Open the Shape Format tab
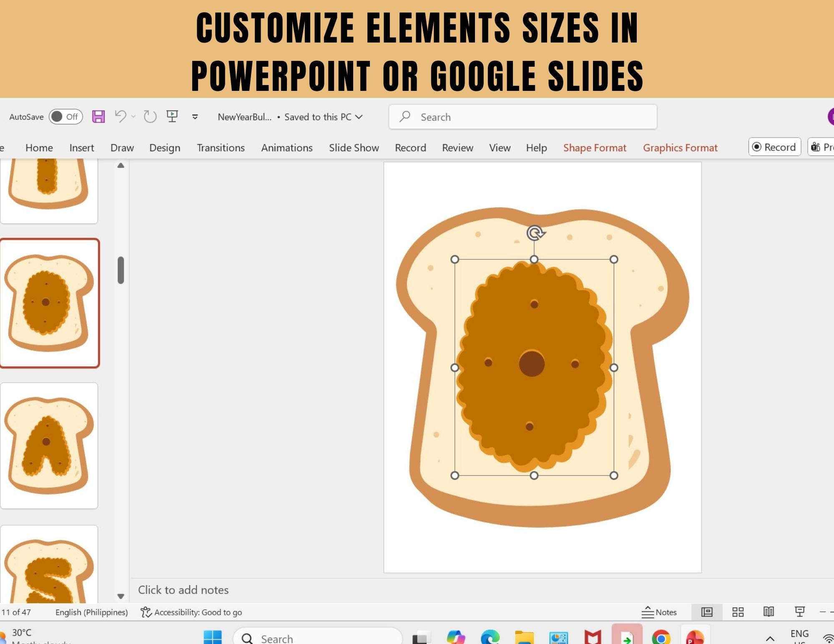The width and height of the screenshot is (834, 644). point(595,148)
